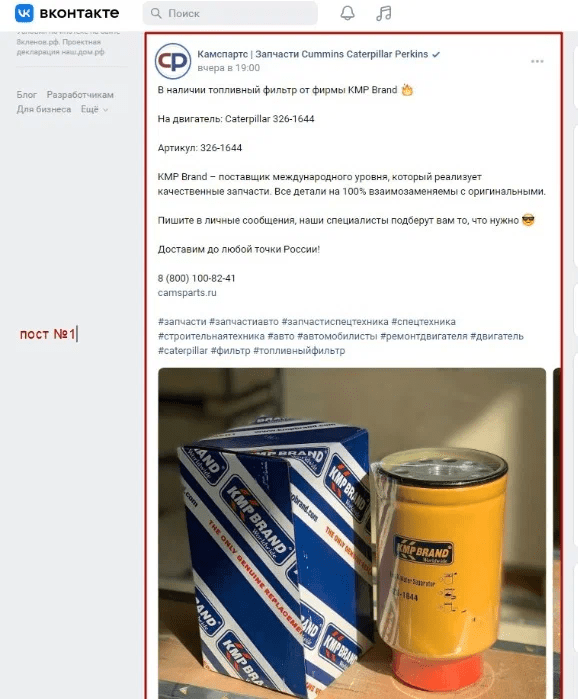Click the verified checkmark next to Perkins

436,54
